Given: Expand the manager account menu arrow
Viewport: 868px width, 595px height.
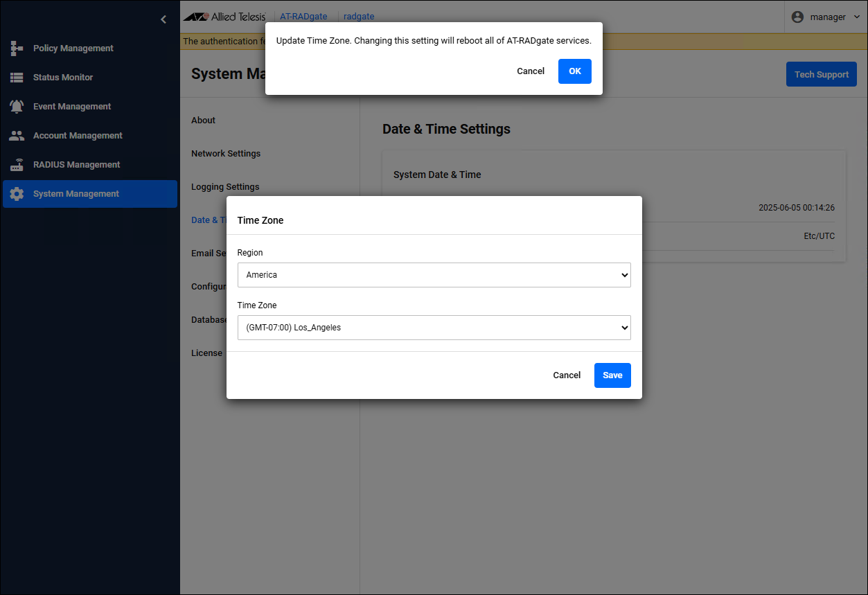Looking at the screenshot, I should click(x=857, y=17).
